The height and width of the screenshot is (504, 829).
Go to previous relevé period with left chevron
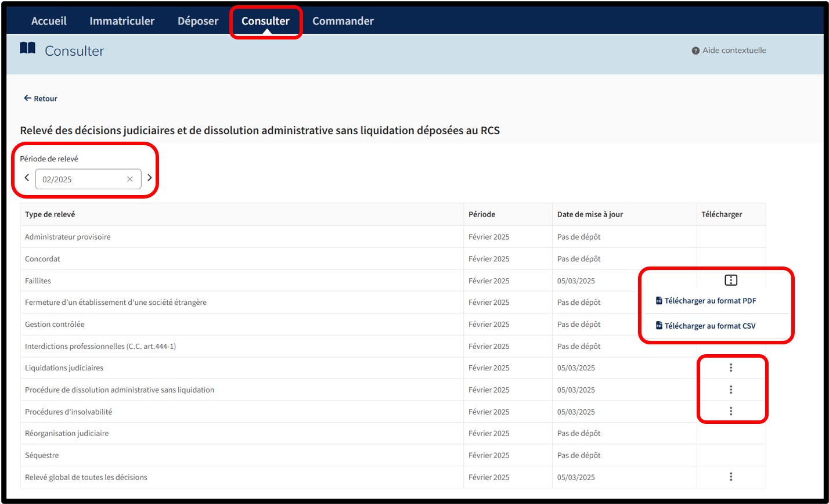click(27, 178)
